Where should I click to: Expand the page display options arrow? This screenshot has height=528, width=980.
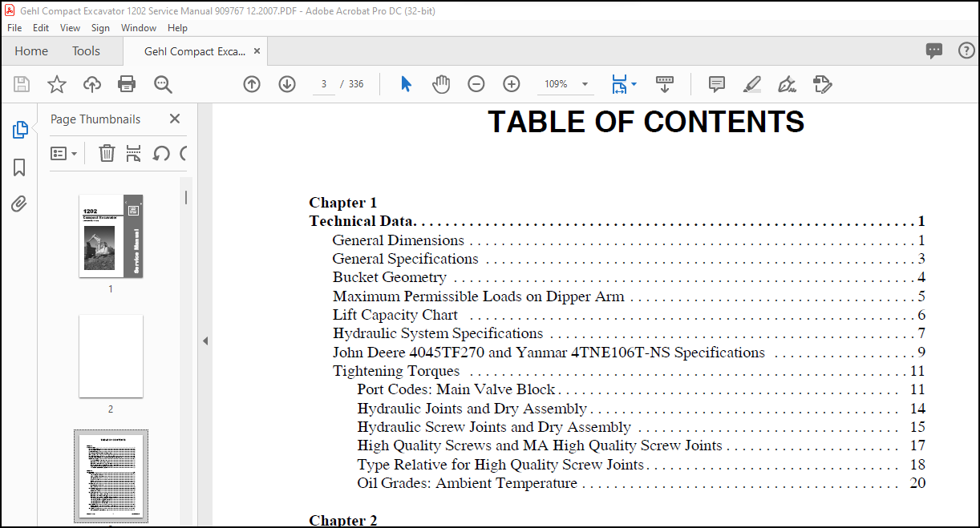634,84
